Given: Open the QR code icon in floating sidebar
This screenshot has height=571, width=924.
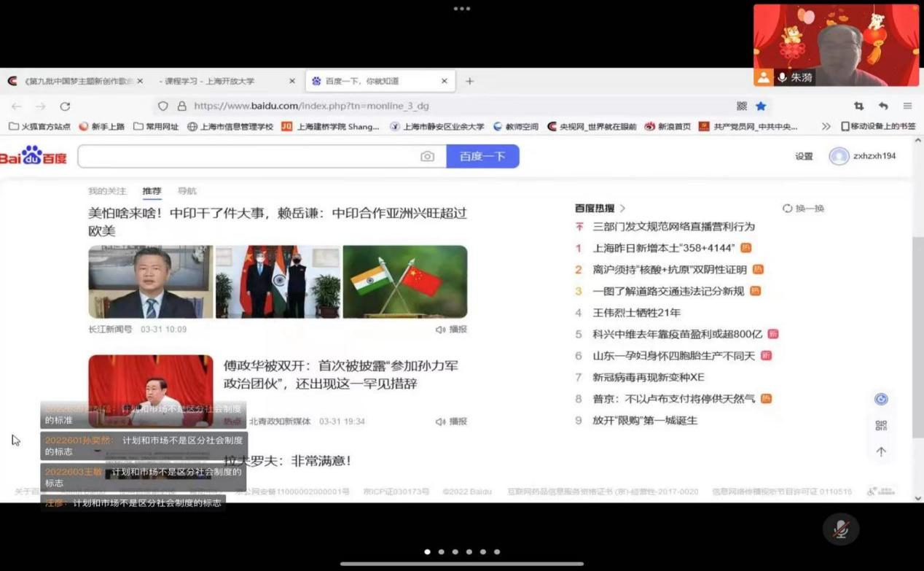Looking at the screenshot, I should 881,425.
